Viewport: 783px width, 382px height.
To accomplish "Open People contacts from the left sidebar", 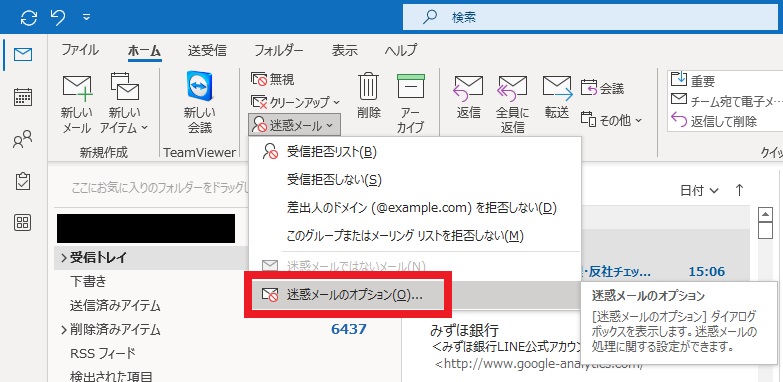I will click(x=23, y=140).
